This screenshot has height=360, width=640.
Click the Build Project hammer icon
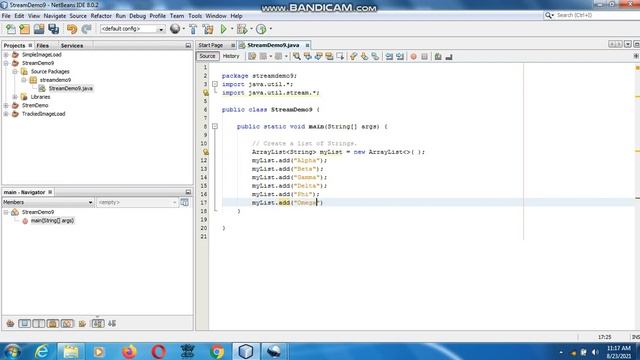193,29
